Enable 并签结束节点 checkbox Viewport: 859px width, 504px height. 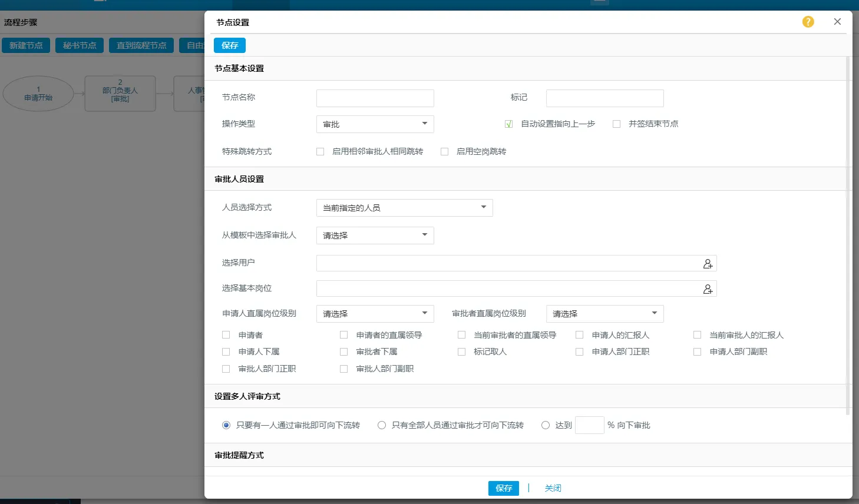coord(616,124)
